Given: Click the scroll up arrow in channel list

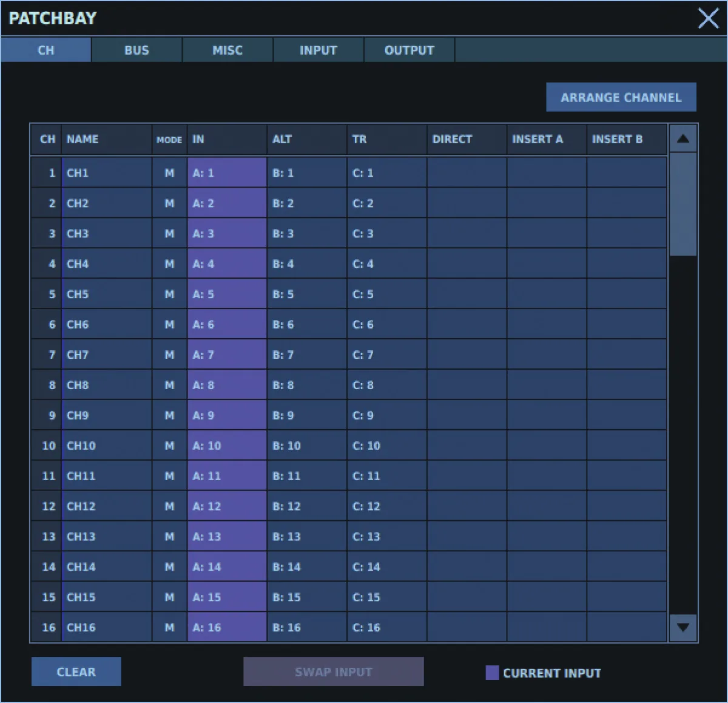Looking at the screenshot, I should click(x=682, y=139).
